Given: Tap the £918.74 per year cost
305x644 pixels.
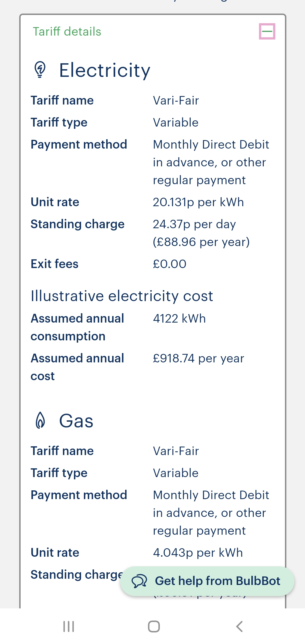Looking at the screenshot, I should pos(198,358).
